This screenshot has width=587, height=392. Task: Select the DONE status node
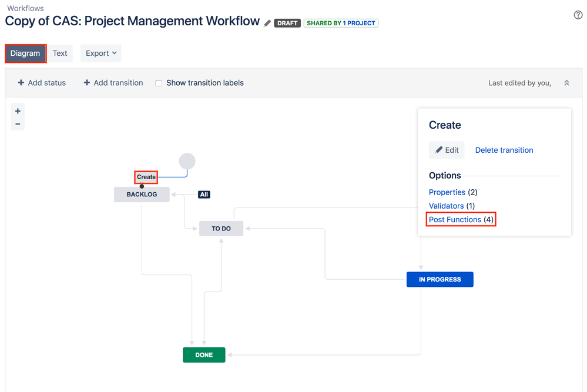(x=204, y=355)
